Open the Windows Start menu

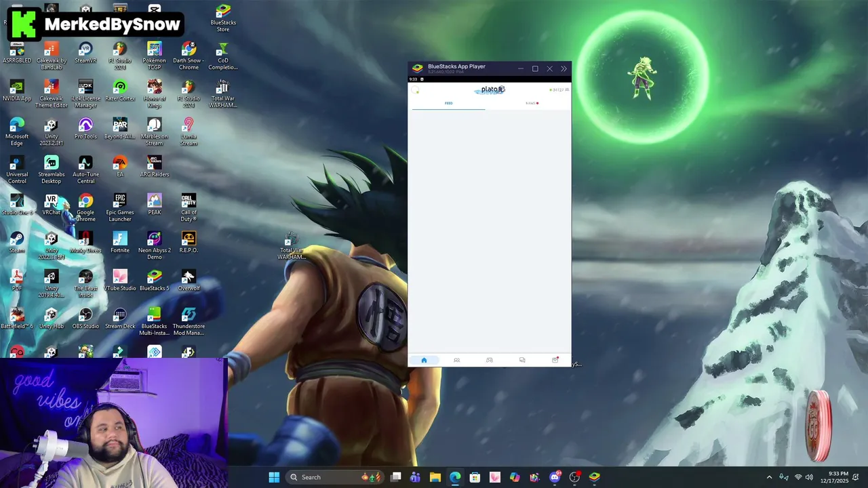pyautogui.click(x=274, y=477)
